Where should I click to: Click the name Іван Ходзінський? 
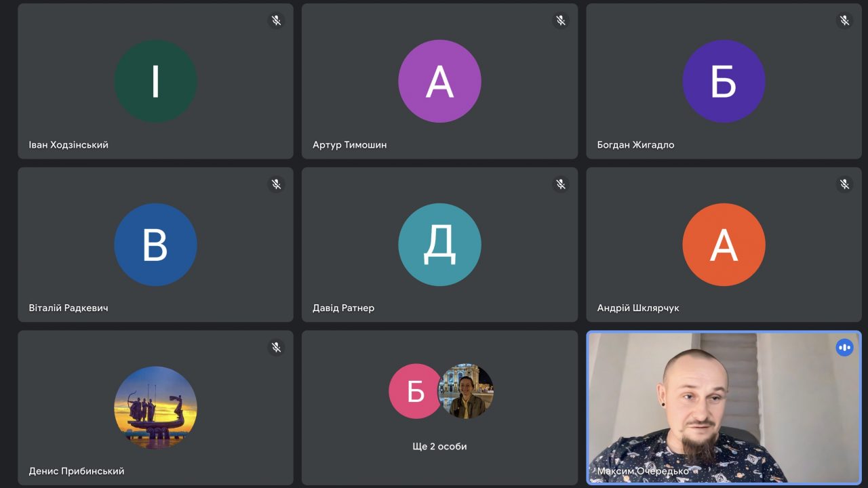click(x=68, y=144)
